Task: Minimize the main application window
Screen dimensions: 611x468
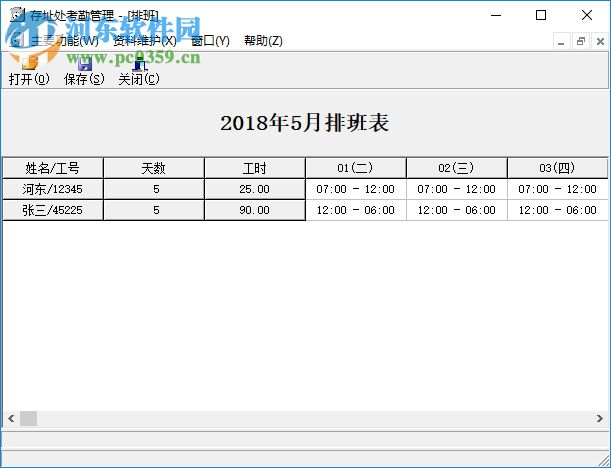Action: coord(496,15)
